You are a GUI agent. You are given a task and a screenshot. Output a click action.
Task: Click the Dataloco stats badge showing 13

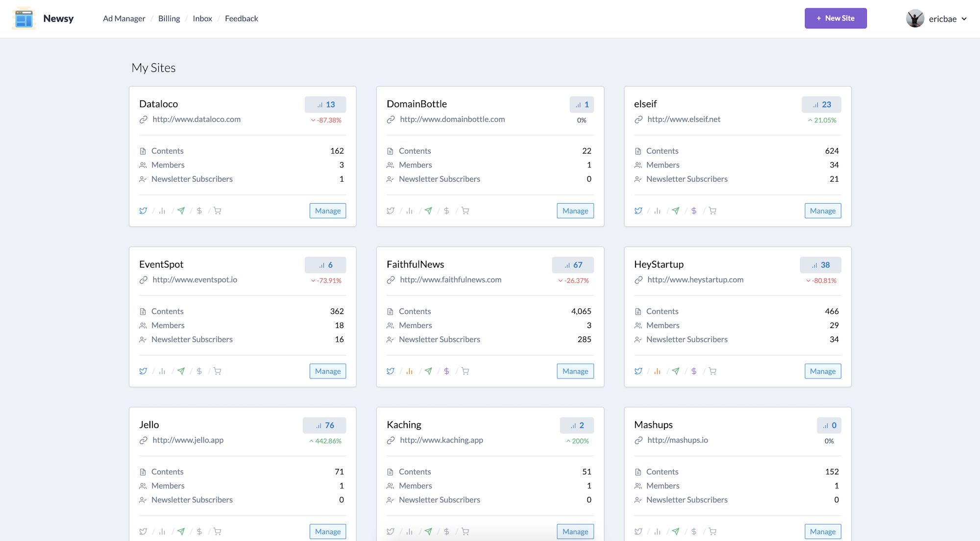pos(325,104)
